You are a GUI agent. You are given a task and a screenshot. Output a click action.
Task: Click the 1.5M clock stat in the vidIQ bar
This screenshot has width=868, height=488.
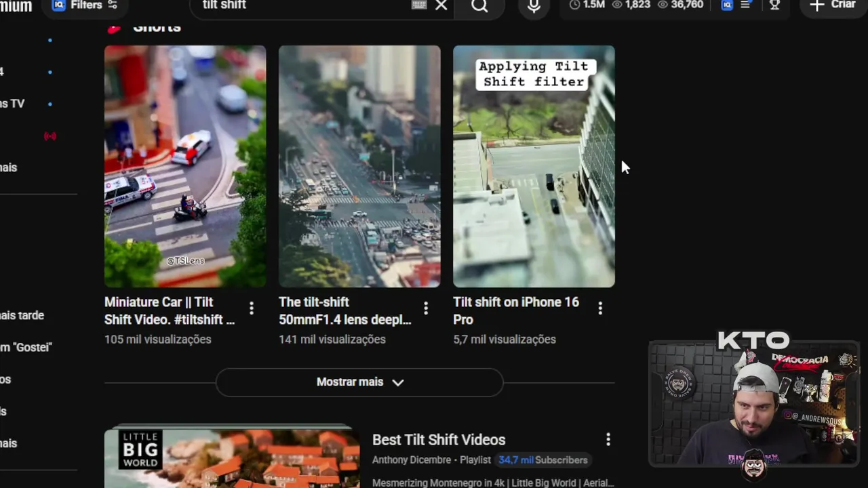(587, 5)
